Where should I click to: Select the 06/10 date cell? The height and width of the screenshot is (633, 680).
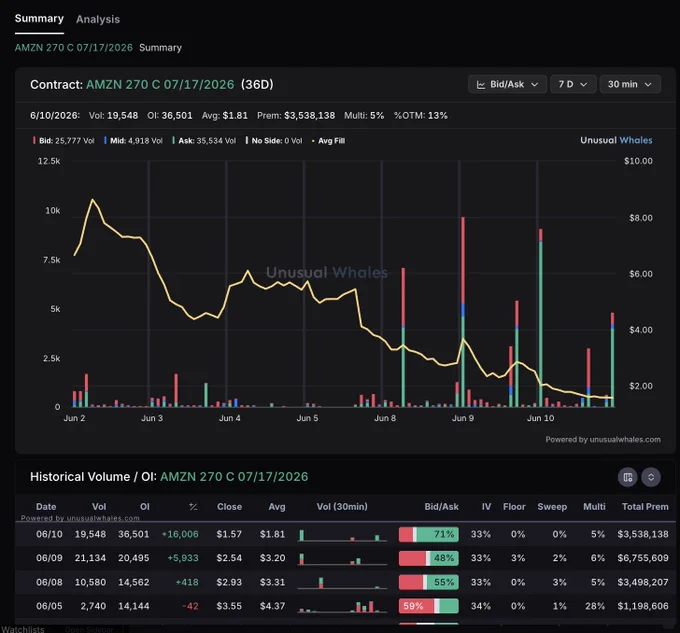point(49,534)
